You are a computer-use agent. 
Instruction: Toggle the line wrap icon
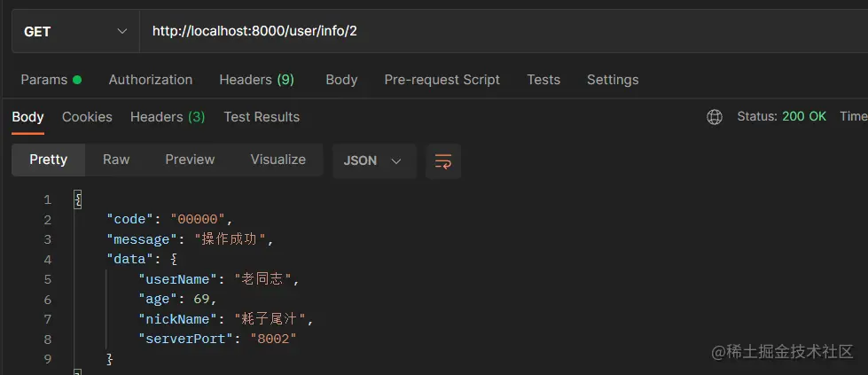click(x=443, y=161)
